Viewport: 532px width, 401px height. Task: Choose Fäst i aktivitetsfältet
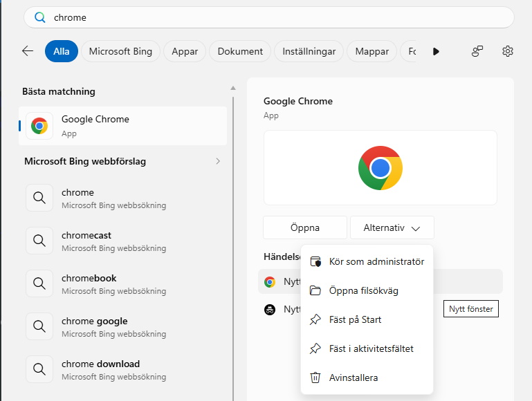(367, 348)
